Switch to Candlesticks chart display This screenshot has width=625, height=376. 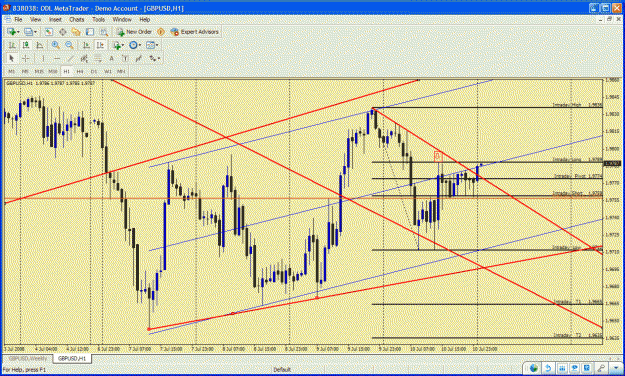pos(26,45)
